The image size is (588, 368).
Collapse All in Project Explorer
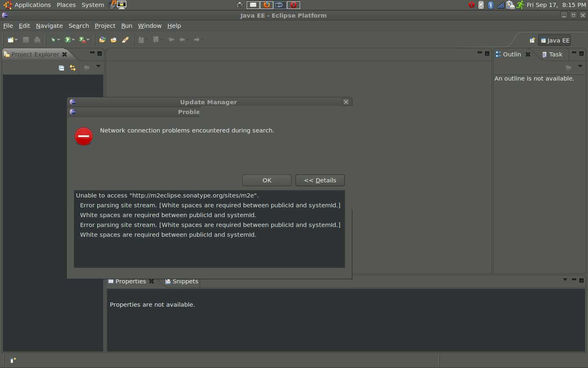[x=61, y=68]
